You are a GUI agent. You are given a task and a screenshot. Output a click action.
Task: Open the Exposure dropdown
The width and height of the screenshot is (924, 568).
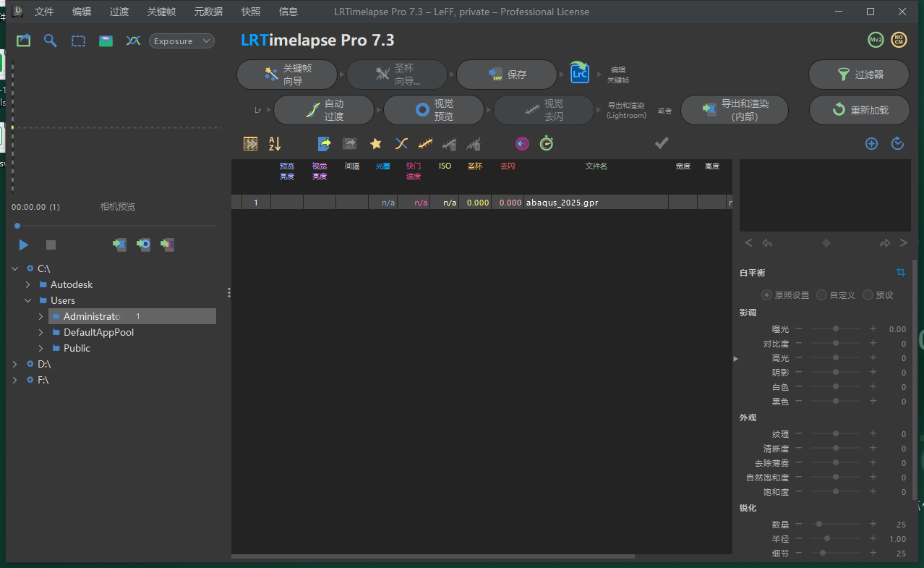point(181,41)
